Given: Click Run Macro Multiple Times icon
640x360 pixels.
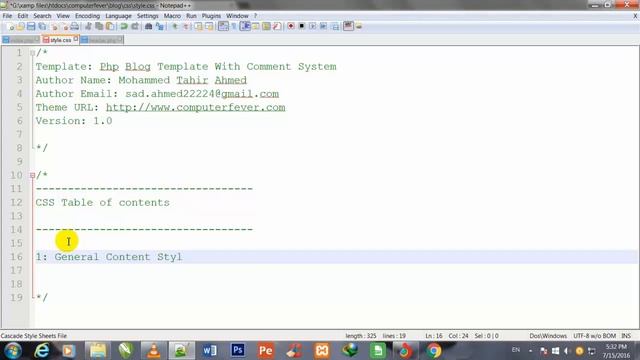Looking at the screenshot, I should 323,26.
